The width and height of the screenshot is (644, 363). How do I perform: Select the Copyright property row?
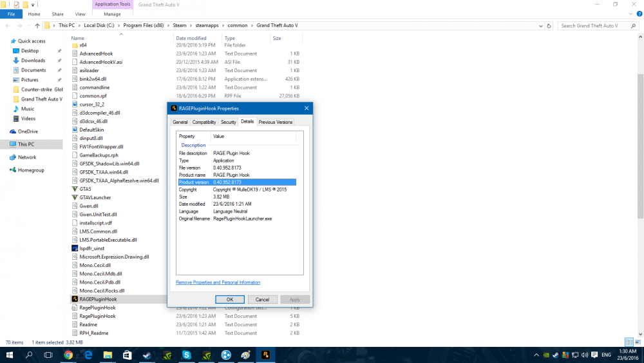(x=237, y=190)
